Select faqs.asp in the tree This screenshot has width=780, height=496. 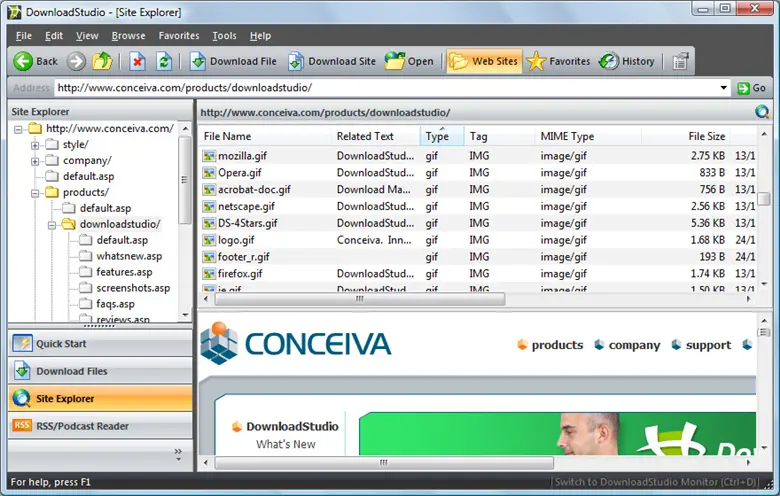click(x=115, y=304)
